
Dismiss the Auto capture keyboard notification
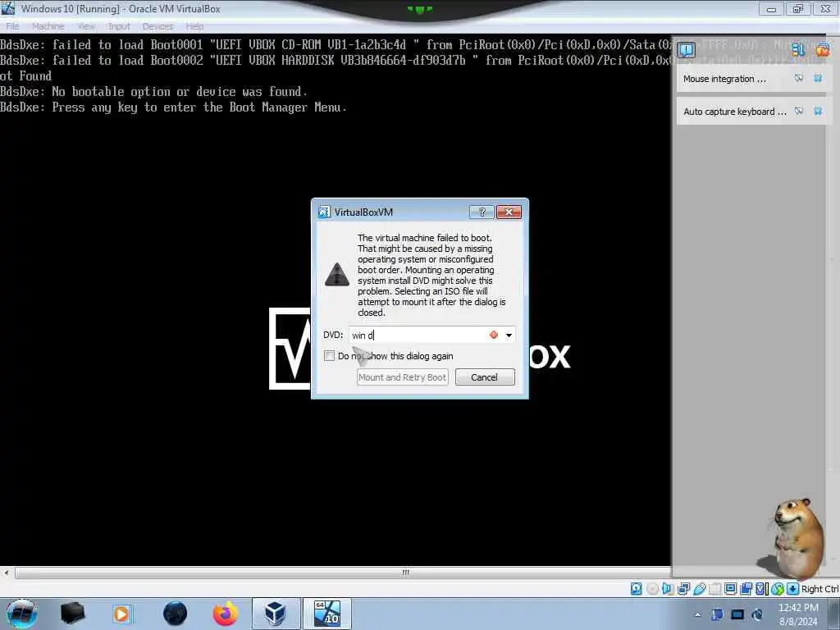818,111
